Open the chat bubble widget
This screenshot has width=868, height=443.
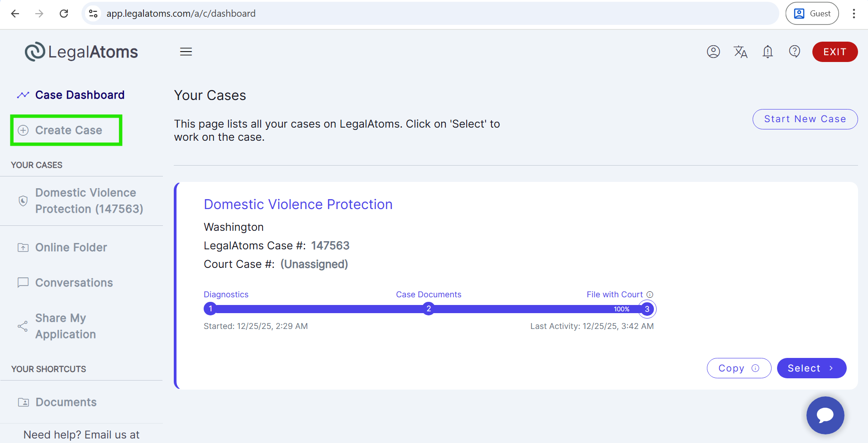825,415
